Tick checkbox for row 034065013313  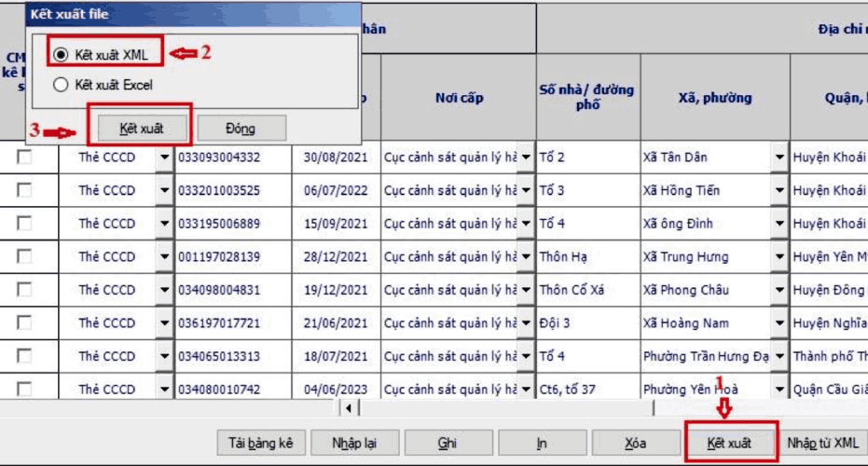coord(24,356)
